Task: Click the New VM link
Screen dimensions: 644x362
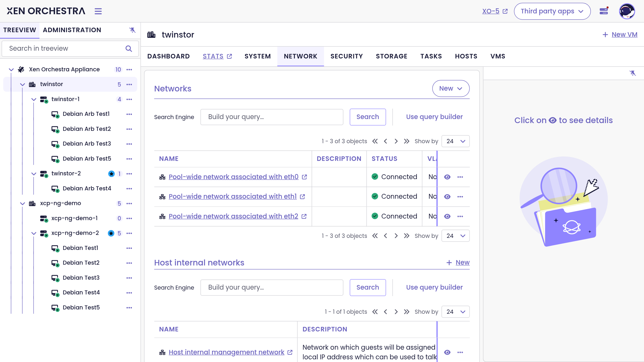Action: [620, 35]
